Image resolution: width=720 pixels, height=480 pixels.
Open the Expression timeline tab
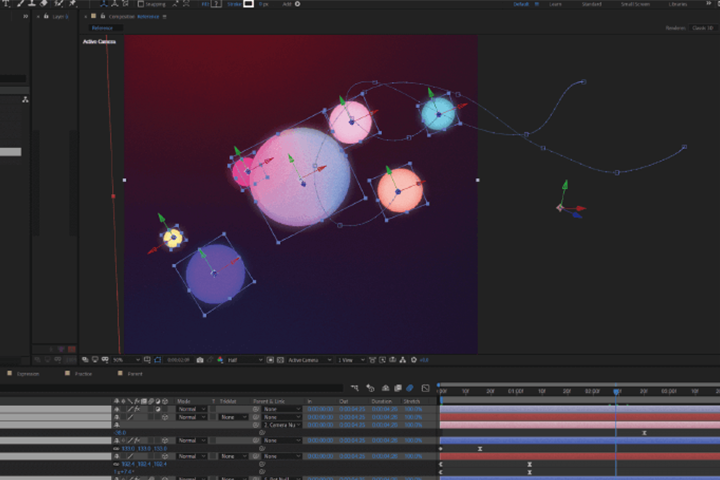pos(28,374)
